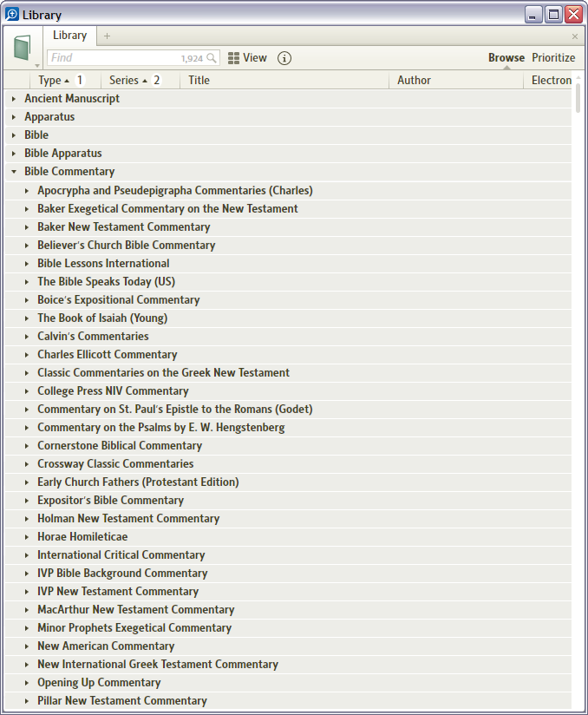Viewport: 588px width, 715px height.
Task: Maximize the Library window
Action: coord(553,15)
